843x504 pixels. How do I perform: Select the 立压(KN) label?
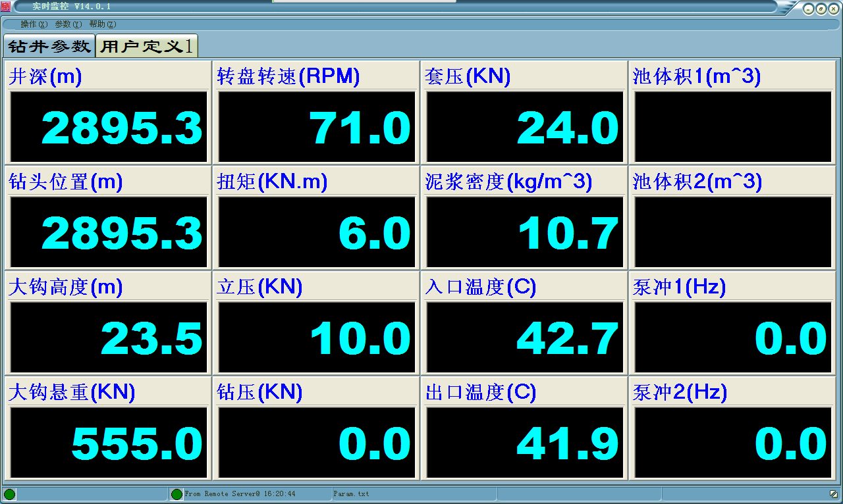pos(259,288)
